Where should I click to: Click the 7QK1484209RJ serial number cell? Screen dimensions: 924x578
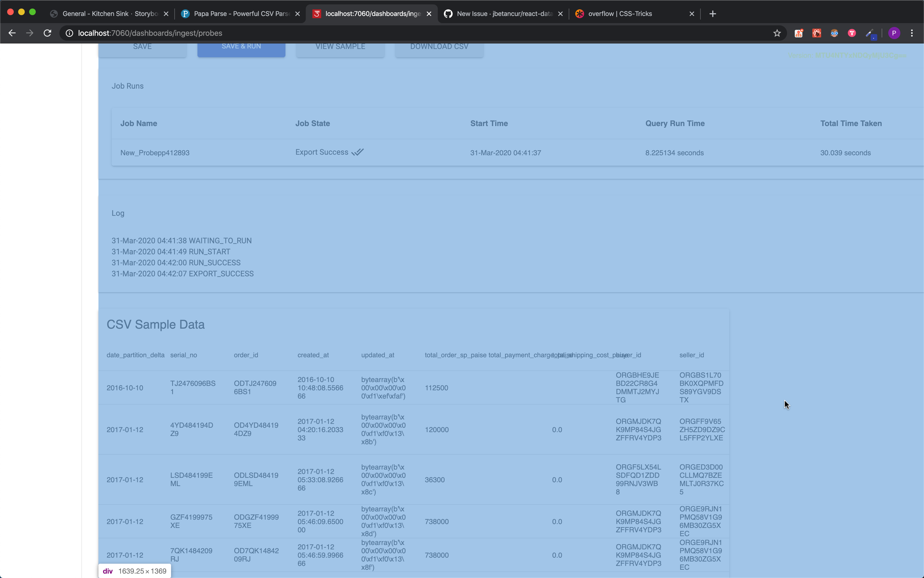point(191,555)
